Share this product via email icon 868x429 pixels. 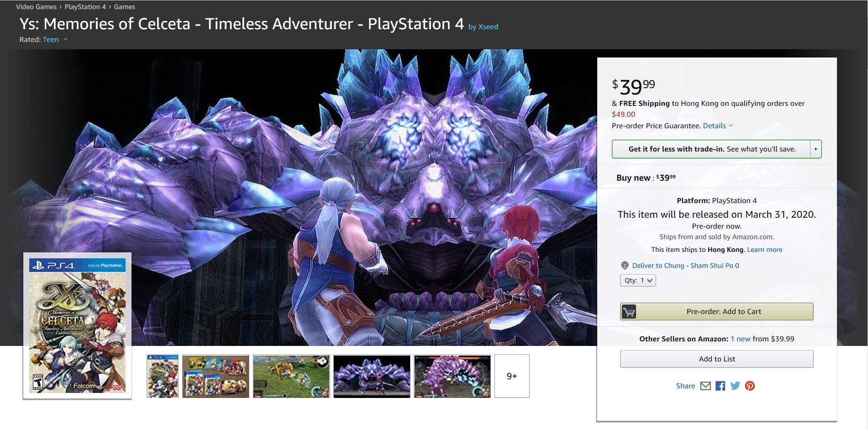pos(705,386)
